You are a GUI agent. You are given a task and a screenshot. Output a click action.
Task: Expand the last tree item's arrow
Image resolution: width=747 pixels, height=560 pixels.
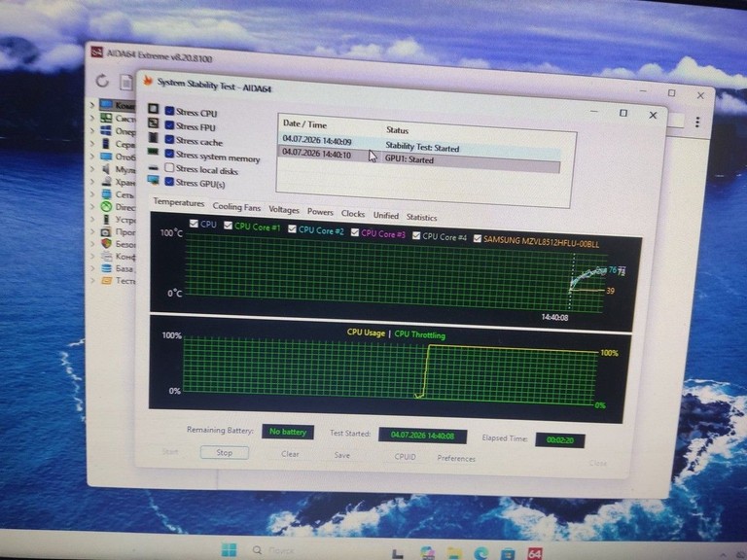[93, 280]
